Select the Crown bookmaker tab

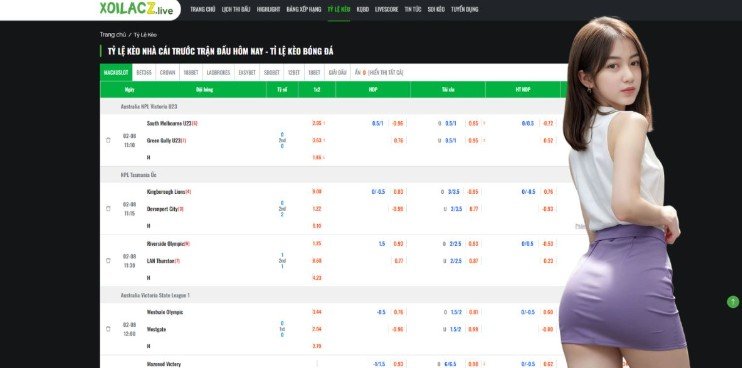[x=168, y=72]
